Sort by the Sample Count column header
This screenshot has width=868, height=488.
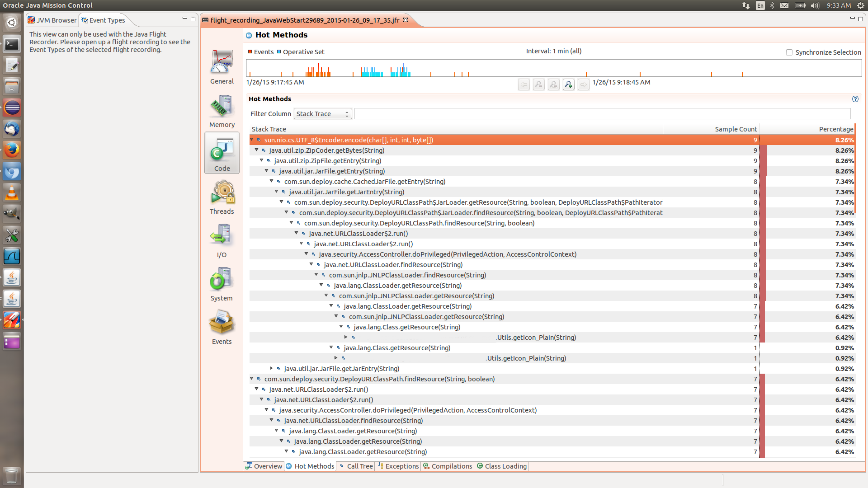pyautogui.click(x=736, y=129)
